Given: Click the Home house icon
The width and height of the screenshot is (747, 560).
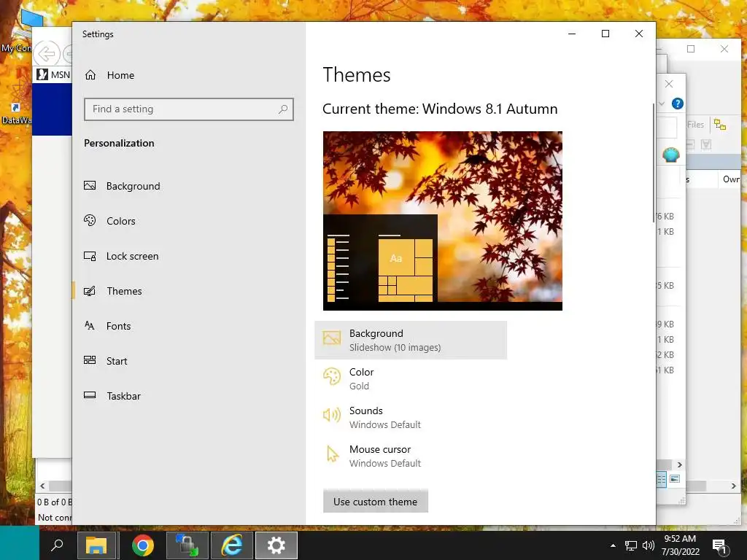Looking at the screenshot, I should (x=90, y=75).
